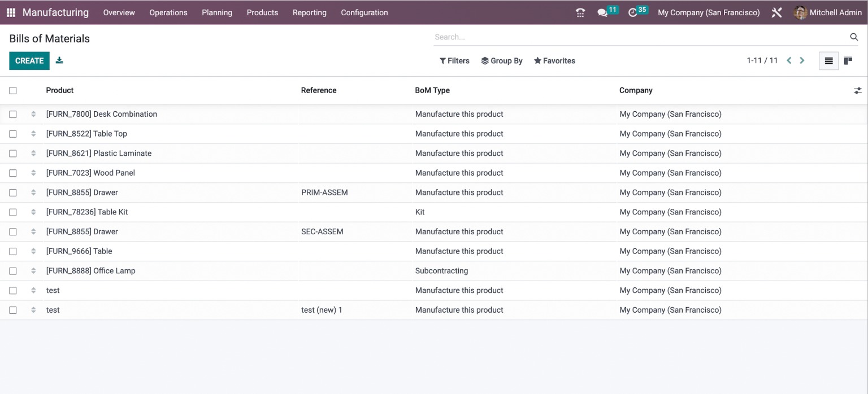Click the download/import records icon
Screen dimensions: 868x394
click(59, 60)
